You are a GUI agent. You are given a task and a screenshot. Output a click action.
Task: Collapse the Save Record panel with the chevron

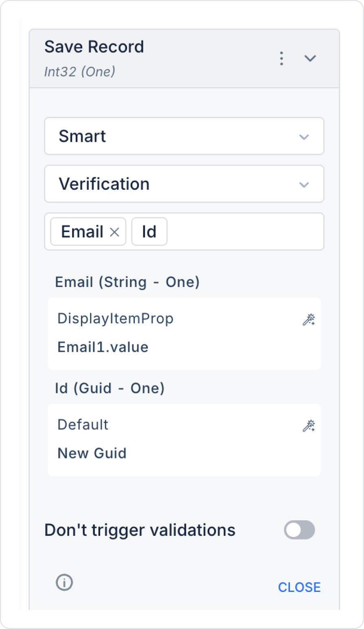(310, 59)
